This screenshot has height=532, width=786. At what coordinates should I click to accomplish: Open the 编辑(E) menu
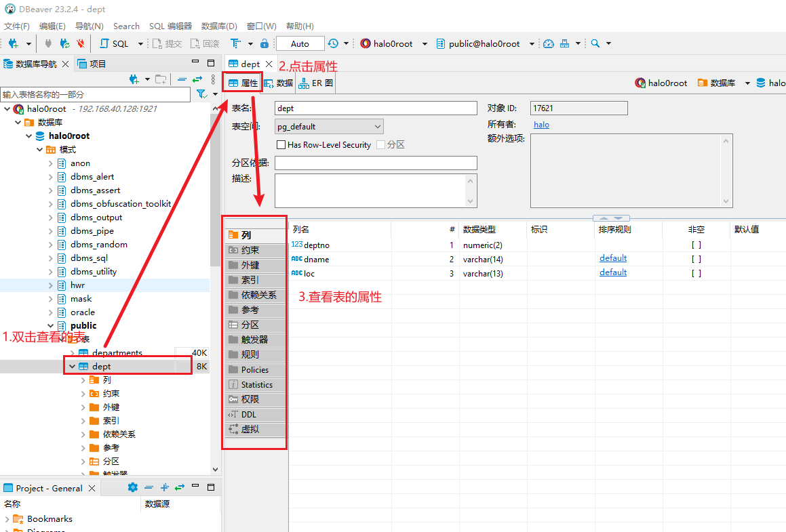click(x=52, y=26)
